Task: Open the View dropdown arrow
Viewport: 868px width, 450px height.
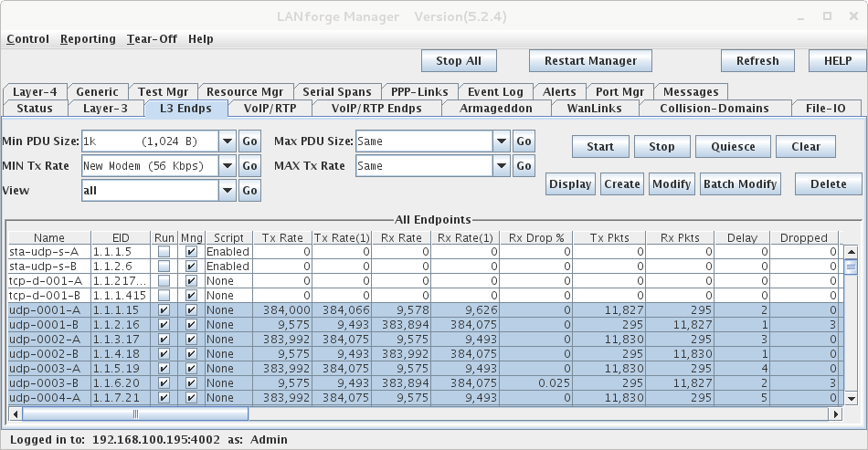Action: point(228,191)
